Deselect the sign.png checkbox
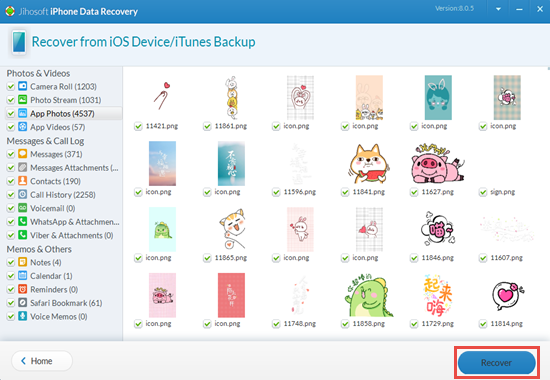The height and width of the screenshot is (380, 550). coord(483,192)
